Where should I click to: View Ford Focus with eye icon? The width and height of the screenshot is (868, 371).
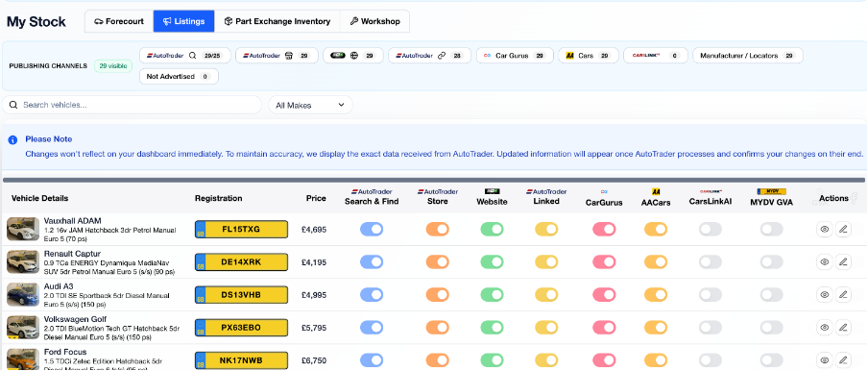(825, 359)
